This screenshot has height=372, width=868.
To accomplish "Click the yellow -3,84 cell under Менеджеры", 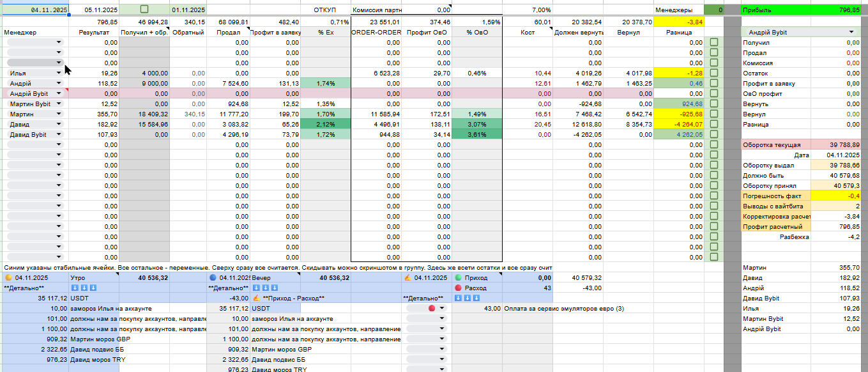I will [679, 22].
